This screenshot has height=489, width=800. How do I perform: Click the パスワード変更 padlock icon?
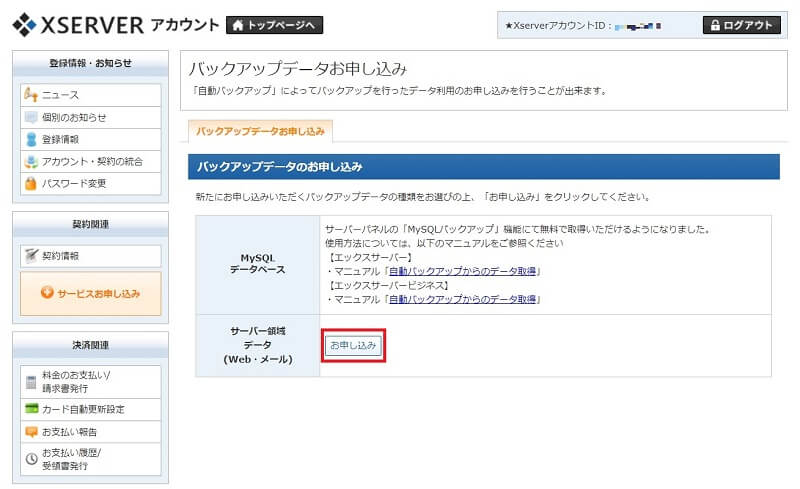click(x=31, y=183)
